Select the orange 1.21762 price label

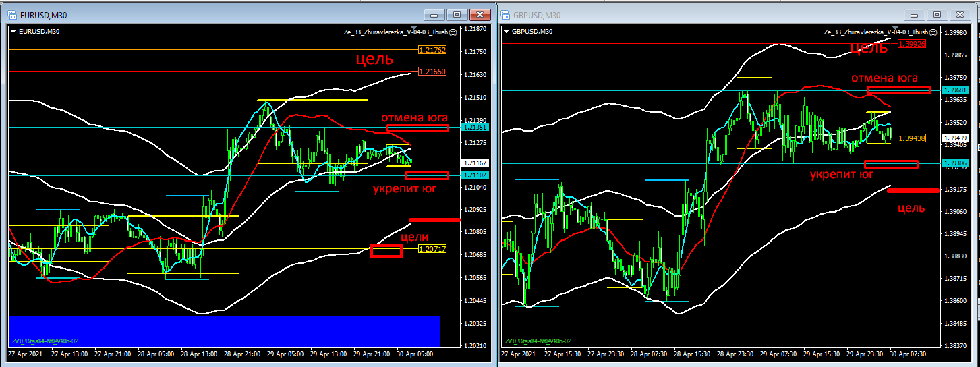(x=432, y=50)
